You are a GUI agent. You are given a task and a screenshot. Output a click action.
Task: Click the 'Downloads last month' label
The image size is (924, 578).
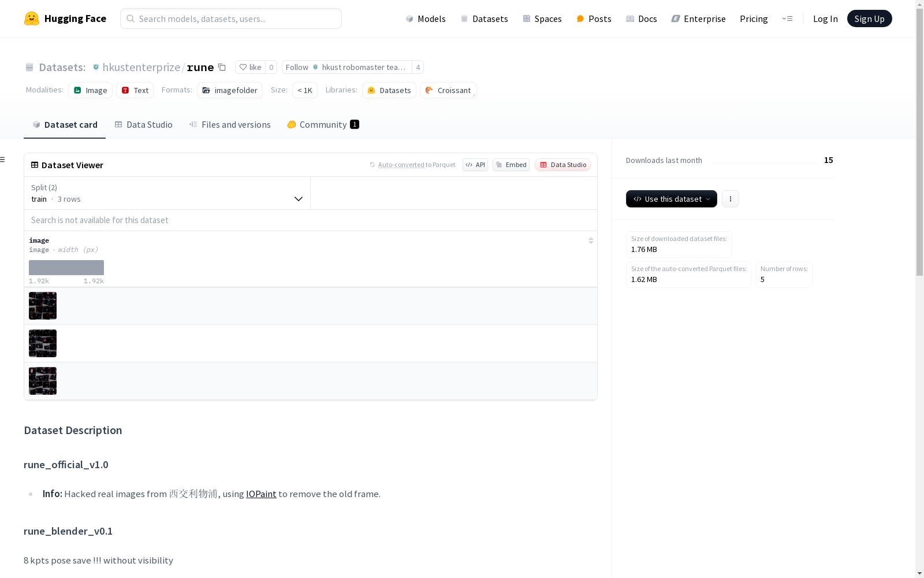tap(664, 160)
